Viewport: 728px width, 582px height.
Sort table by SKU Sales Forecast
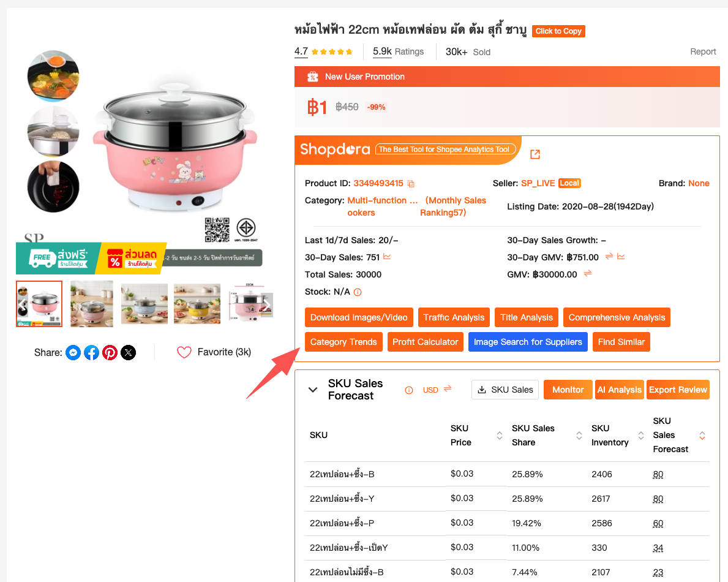[x=702, y=435]
